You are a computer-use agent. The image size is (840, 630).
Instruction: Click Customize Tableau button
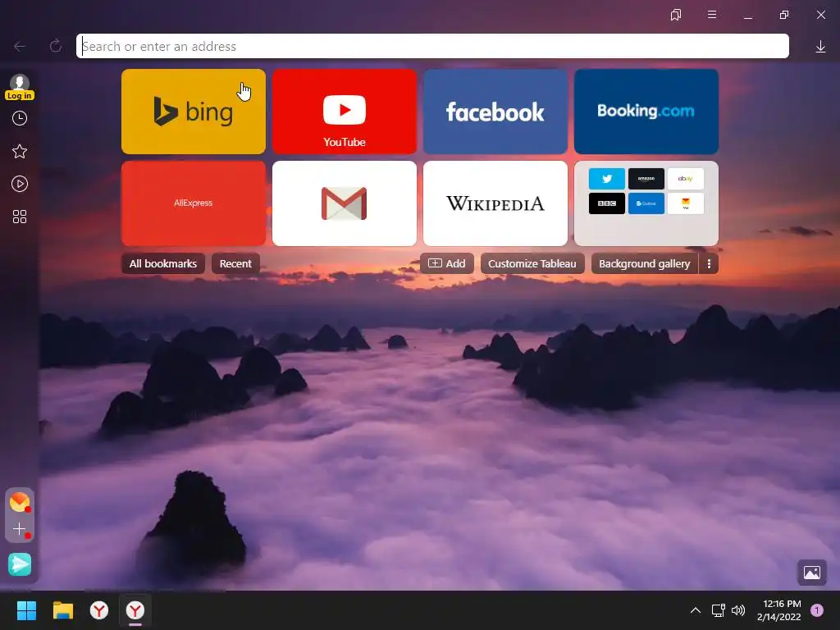point(532,263)
